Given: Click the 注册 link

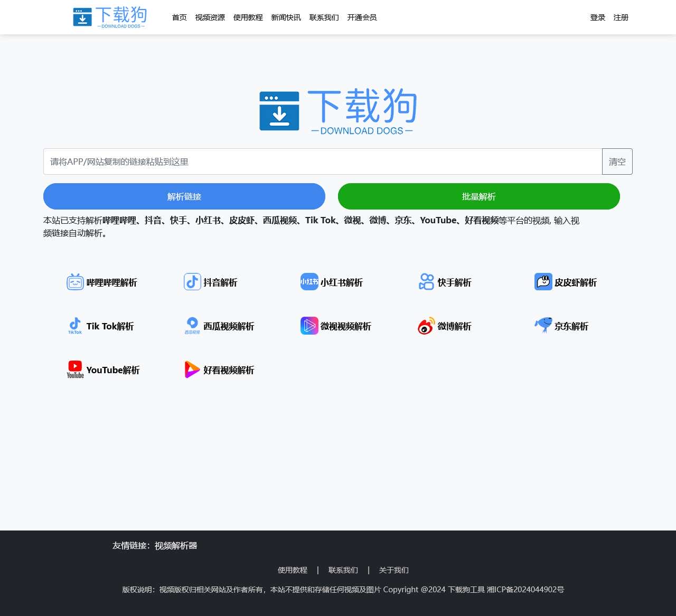Looking at the screenshot, I should 621,17.
